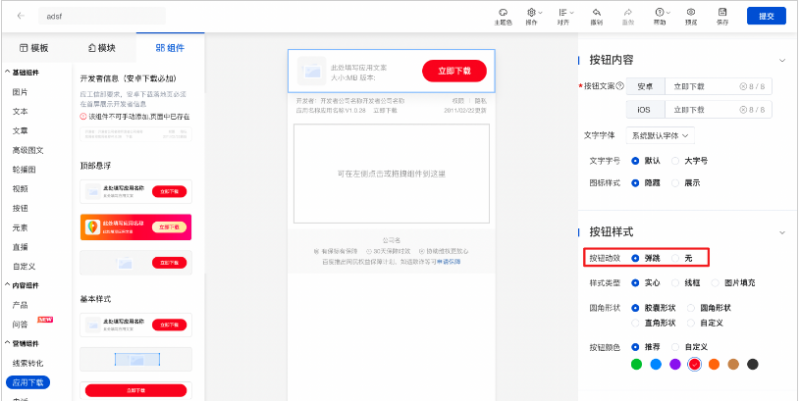800x401 pixels.
Task: Select 轮播图 in the component list
Action: point(24,169)
